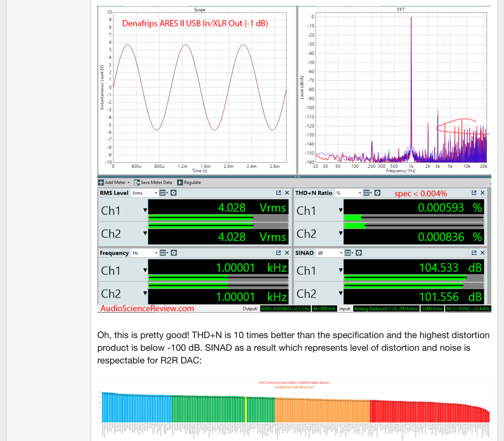This screenshot has width=504, height=441.
Task: Open SINAD meter settings gear
Action: pyautogui.click(x=359, y=253)
